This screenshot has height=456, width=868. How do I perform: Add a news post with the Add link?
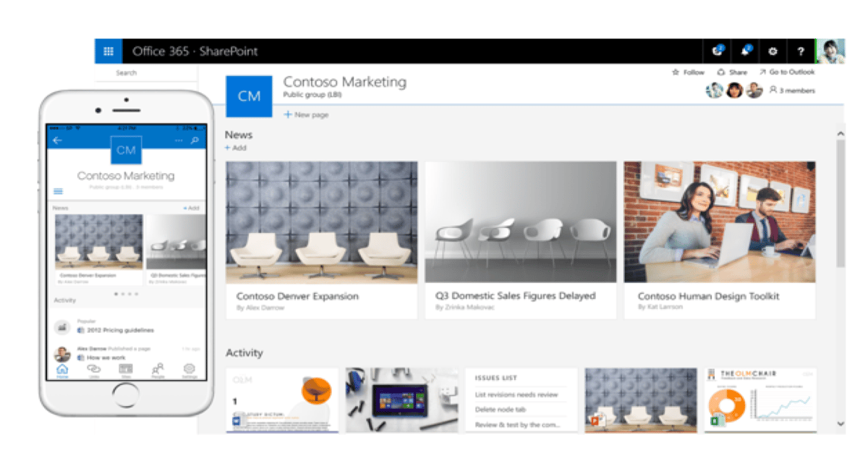[237, 148]
